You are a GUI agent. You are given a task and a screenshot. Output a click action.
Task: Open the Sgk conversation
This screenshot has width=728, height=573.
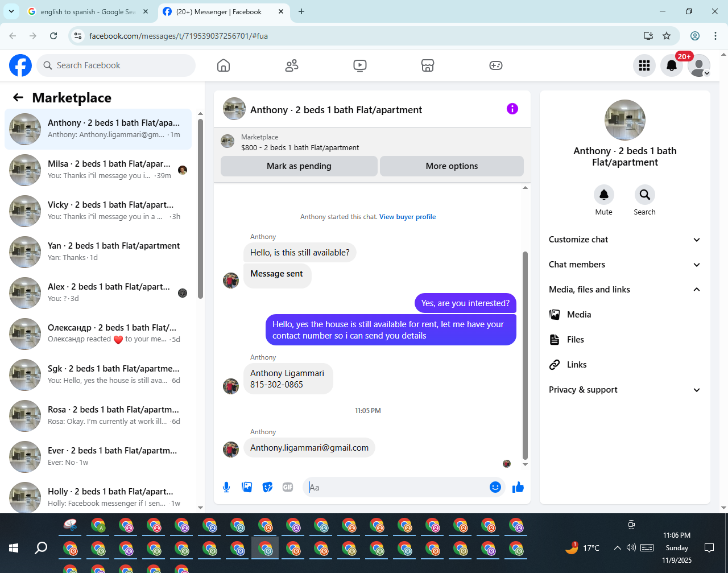click(x=98, y=375)
